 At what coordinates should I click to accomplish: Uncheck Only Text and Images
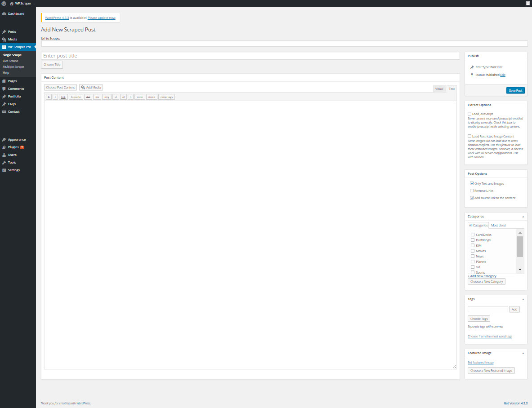pos(472,184)
